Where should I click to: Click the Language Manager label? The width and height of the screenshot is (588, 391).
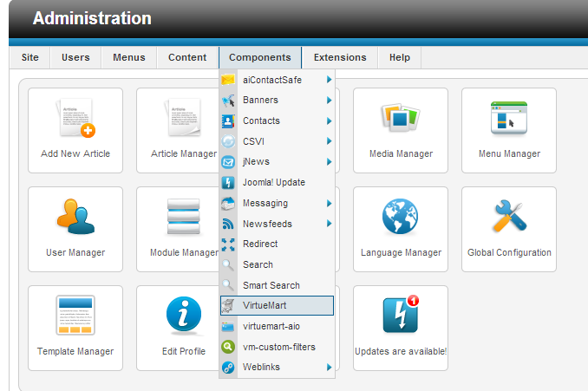[x=401, y=252]
